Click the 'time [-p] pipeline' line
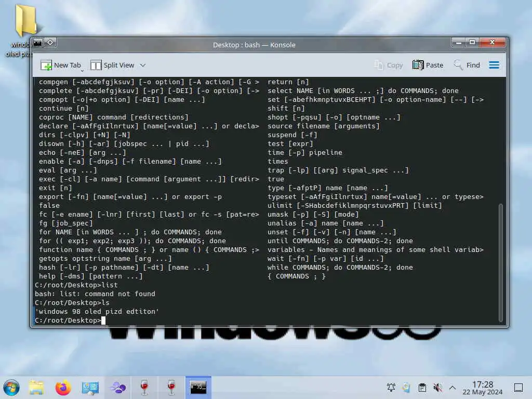The width and height of the screenshot is (532, 399). (304, 152)
